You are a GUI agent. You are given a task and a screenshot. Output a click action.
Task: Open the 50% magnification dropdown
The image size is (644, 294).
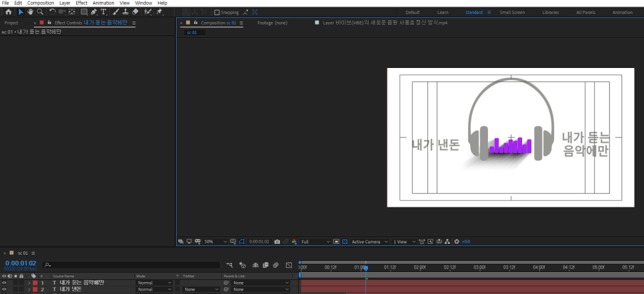click(215, 242)
